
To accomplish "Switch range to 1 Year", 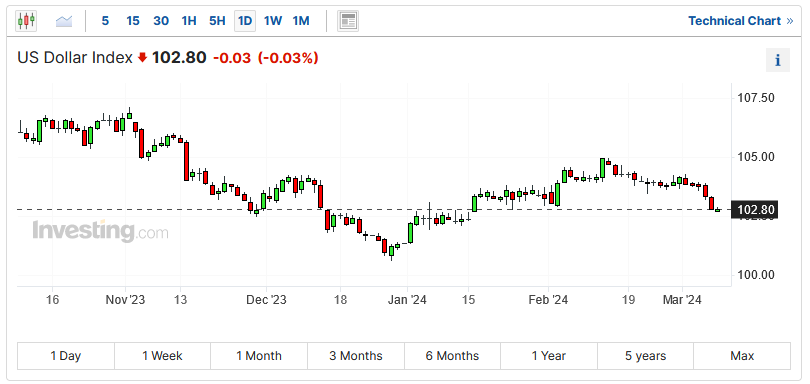I will 549,356.
